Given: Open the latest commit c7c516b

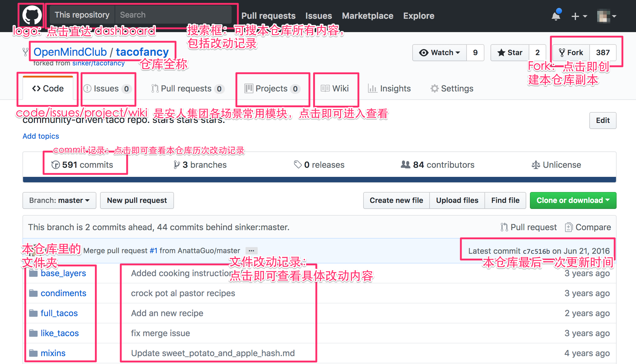Looking at the screenshot, I should pos(536,251).
